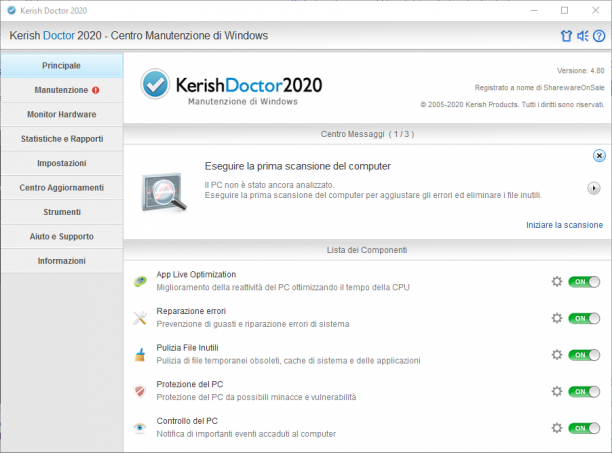
Task: Open settings gear for Reparazione errori
Action: point(557,318)
